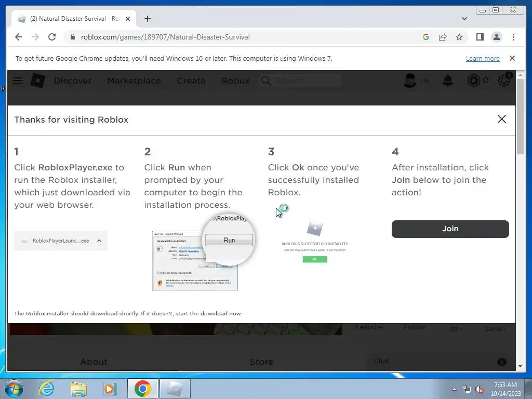Screen dimensions: 532x399
Task: Expand the RobloxPlayerLauncher.exe download chevron
Action: 99,241
